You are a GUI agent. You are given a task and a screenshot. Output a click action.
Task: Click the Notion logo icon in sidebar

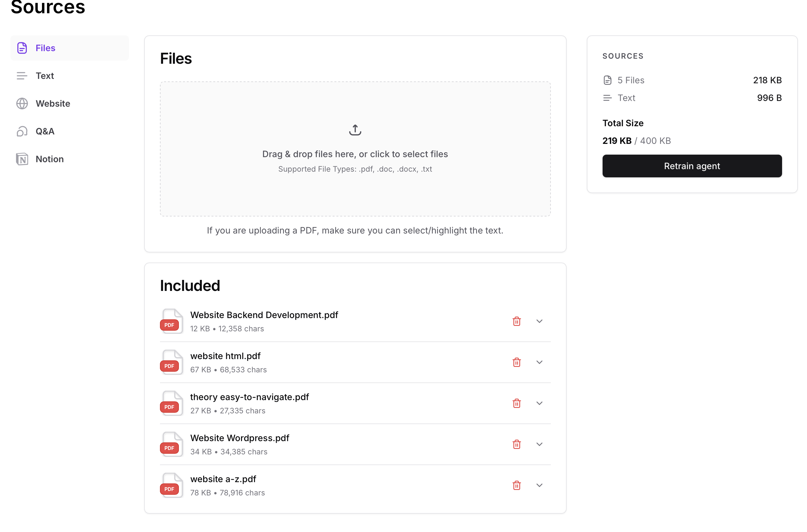22,159
